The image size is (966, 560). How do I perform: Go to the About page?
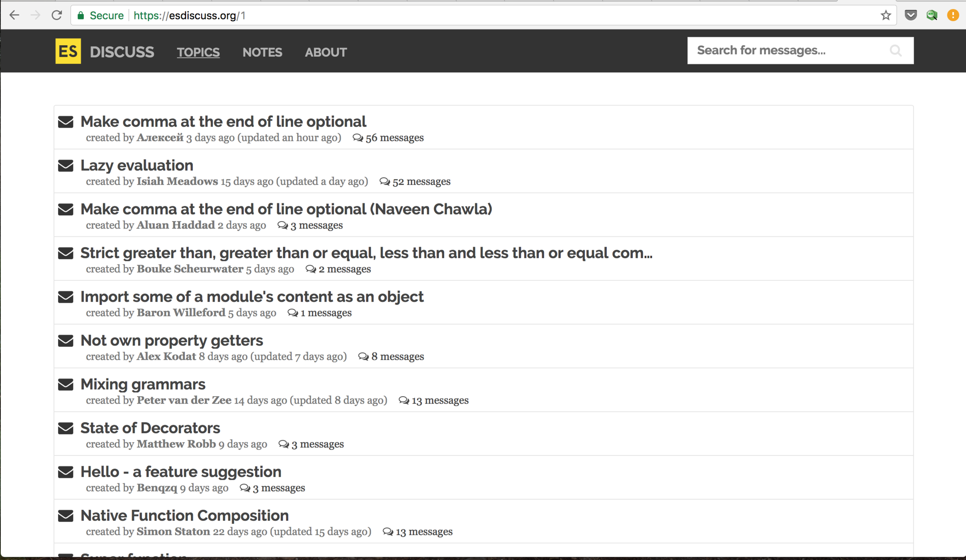326,52
